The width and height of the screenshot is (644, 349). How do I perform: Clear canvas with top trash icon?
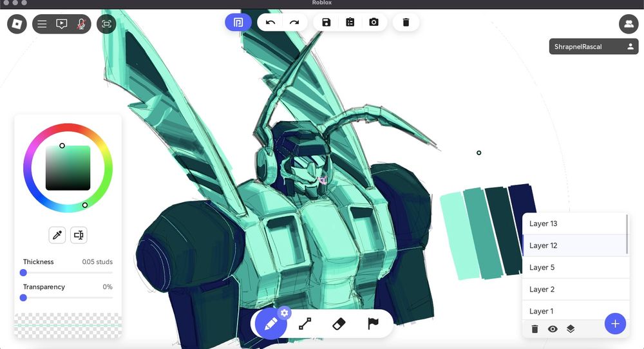[406, 22]
